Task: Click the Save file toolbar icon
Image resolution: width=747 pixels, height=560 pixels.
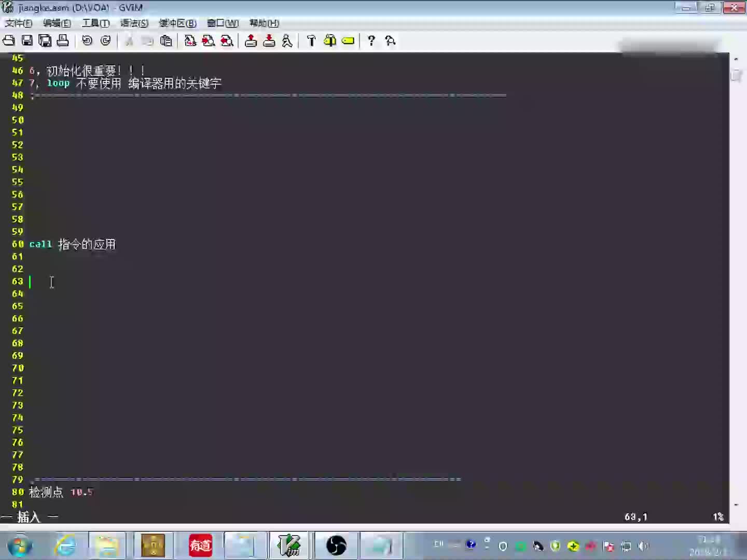Action: [x=27, y=40]
